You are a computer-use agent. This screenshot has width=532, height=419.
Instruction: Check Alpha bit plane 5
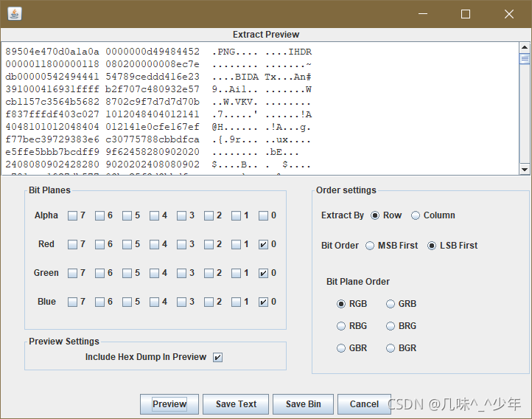coord(127,215)
